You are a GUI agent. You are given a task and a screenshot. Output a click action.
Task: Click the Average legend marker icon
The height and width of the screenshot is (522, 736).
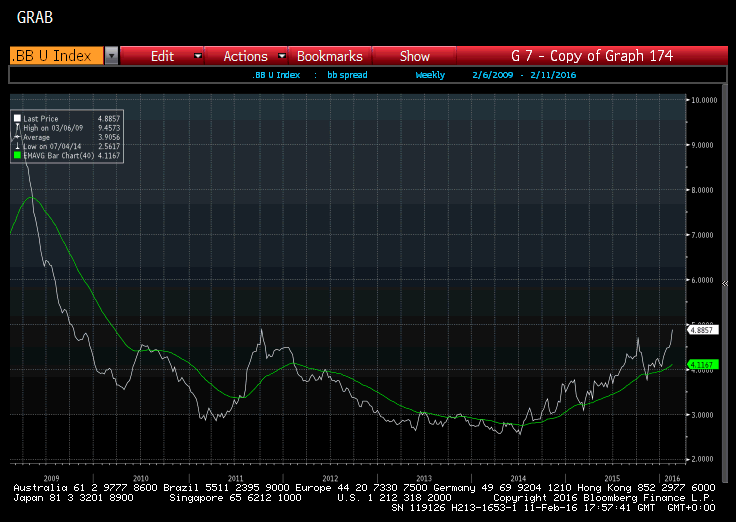click(16, 137)
